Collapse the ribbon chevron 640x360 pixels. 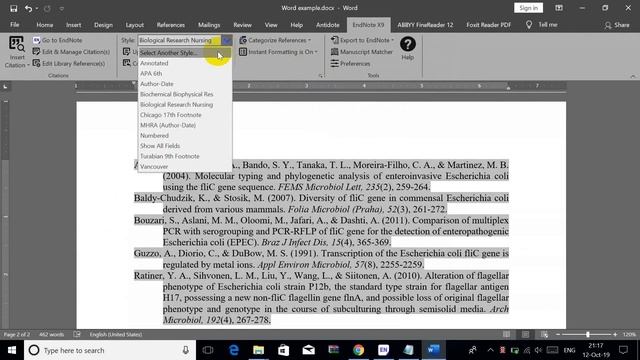tap(633, 76)
